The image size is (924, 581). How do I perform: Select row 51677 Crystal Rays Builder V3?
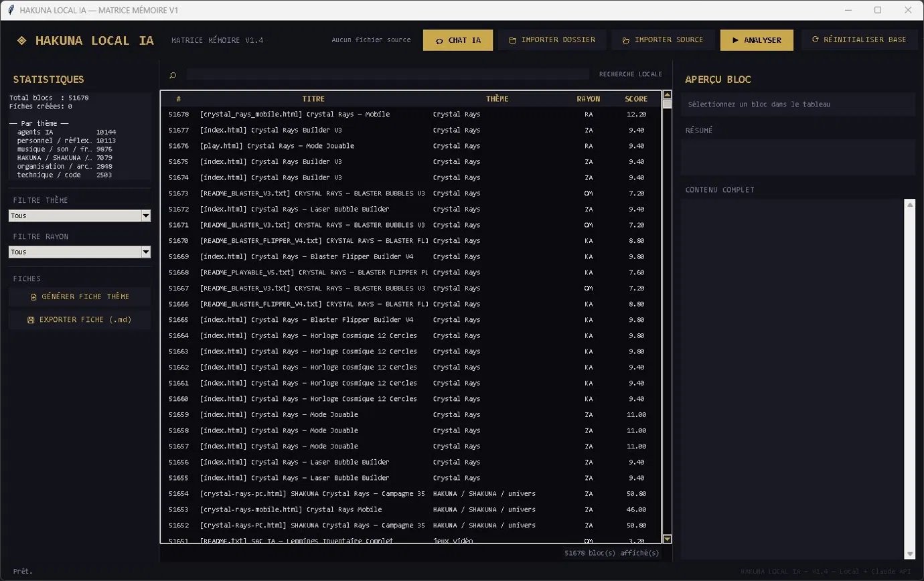pyautogui.click(x=411, y=130)
